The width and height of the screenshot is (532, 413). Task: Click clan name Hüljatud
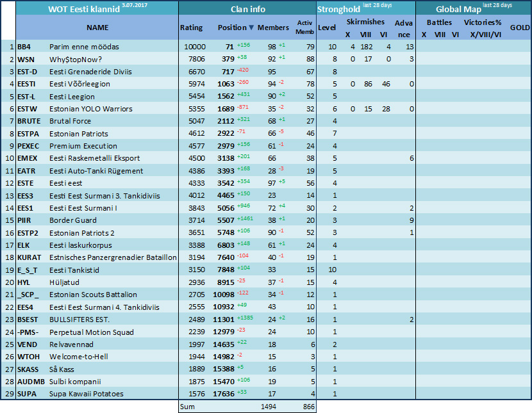coord(64,282)
